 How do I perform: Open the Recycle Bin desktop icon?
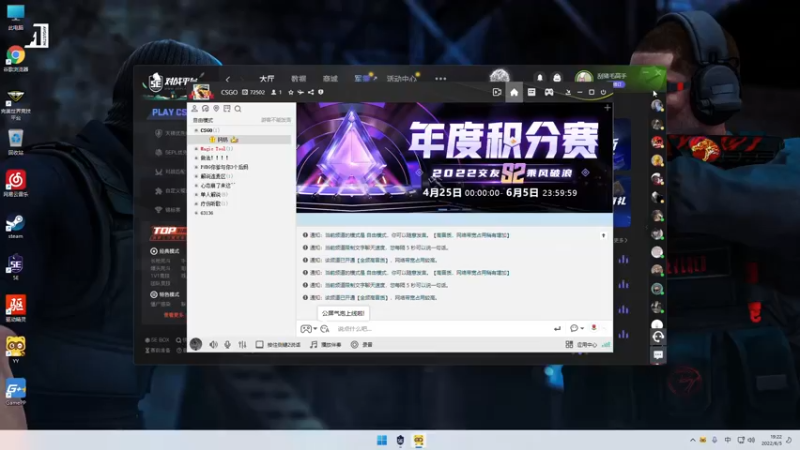pyautogui.click(x=16, y=141)
